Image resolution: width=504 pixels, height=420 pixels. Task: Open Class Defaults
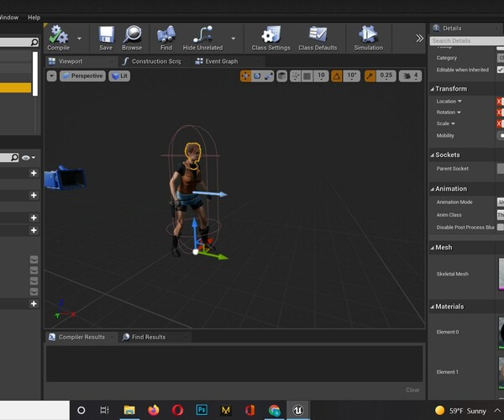click(x=318, y=39)
